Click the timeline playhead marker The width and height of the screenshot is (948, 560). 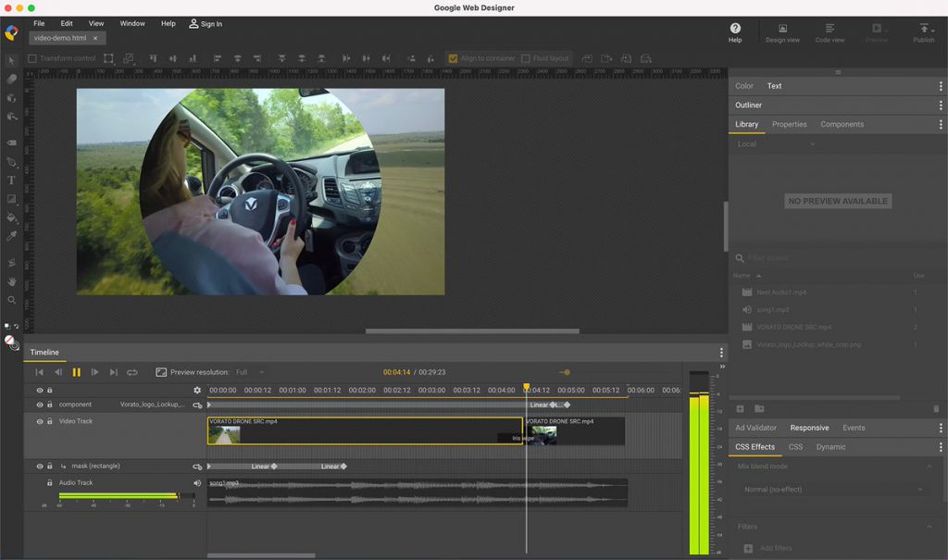[527, 387]
